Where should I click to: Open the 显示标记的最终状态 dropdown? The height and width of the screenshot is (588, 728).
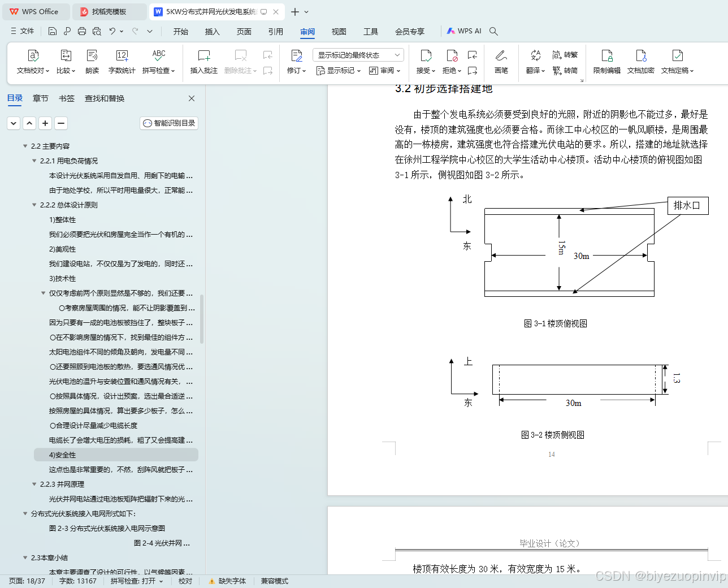tap(358, 55)
